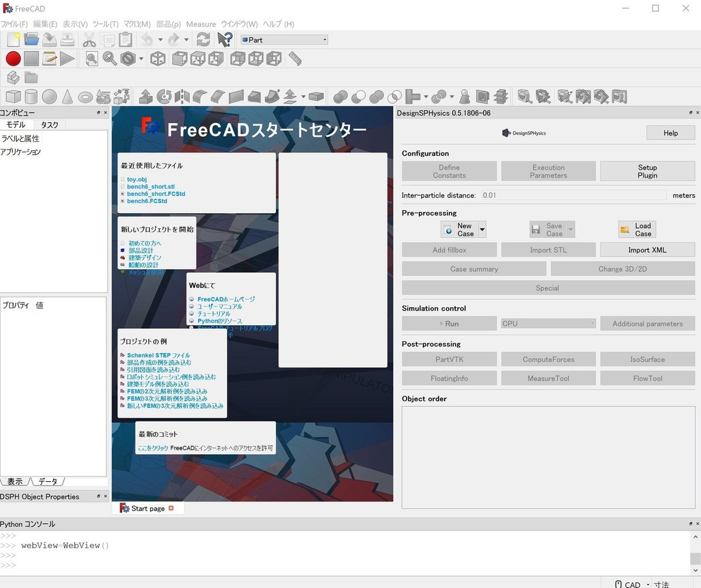Float the コンボビュー panel
This screenshot has height=588, width=701.
coord(99,113)
